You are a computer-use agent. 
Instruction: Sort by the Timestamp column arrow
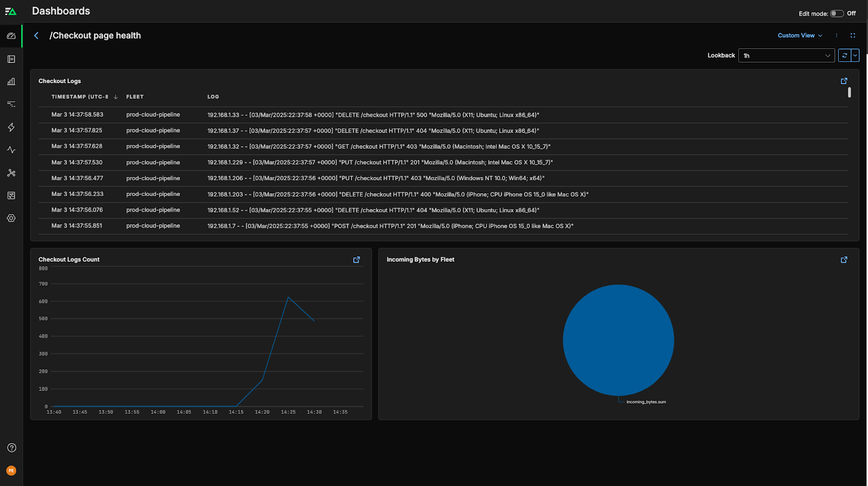(x=116, y=97)
